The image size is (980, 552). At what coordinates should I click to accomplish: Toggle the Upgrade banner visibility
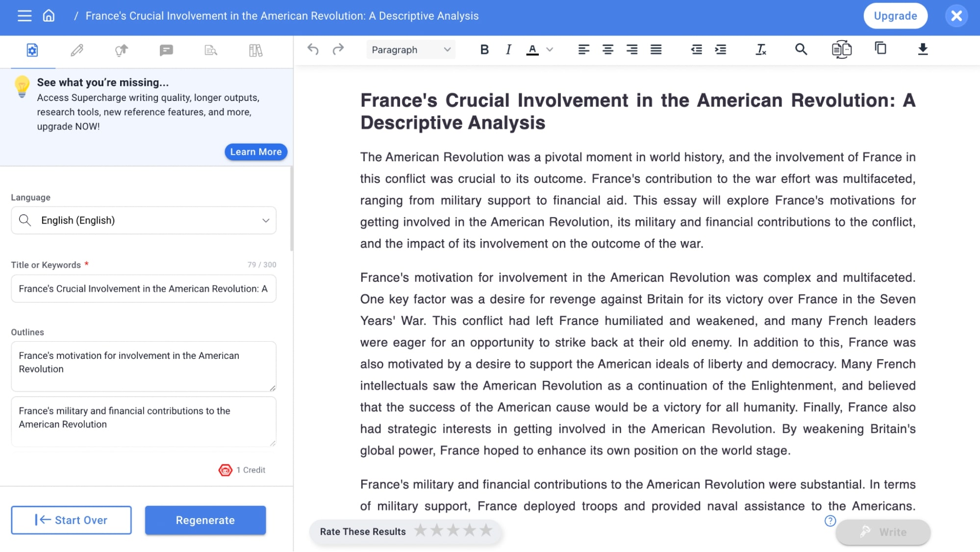point(956,15)
